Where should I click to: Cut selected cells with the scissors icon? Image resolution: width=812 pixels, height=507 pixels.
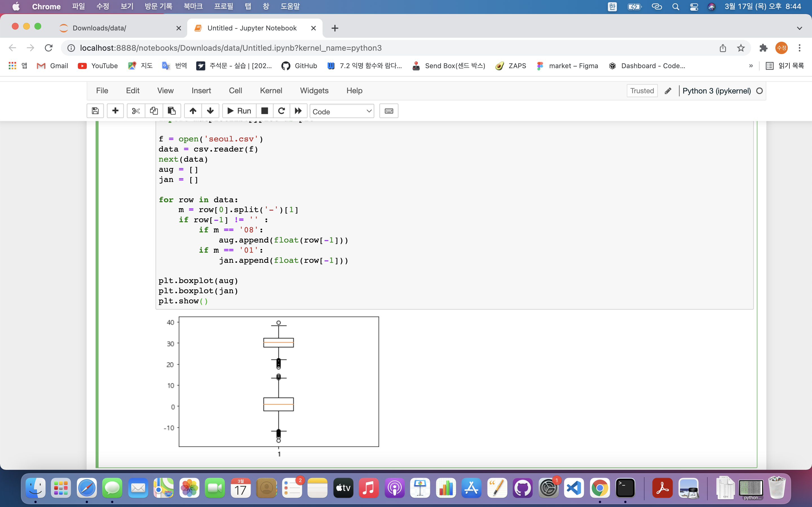click(x=136, y=111)
